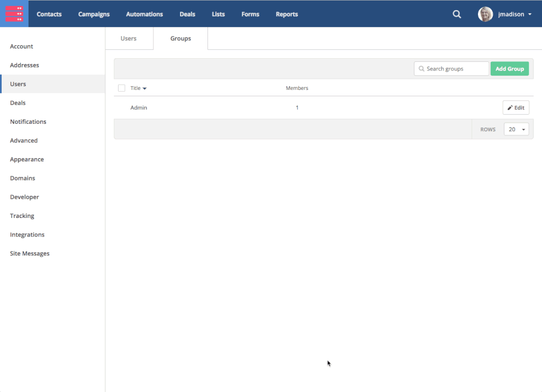
Task: Sort groups by the Title column arrow
Action: tap(144, 88)
